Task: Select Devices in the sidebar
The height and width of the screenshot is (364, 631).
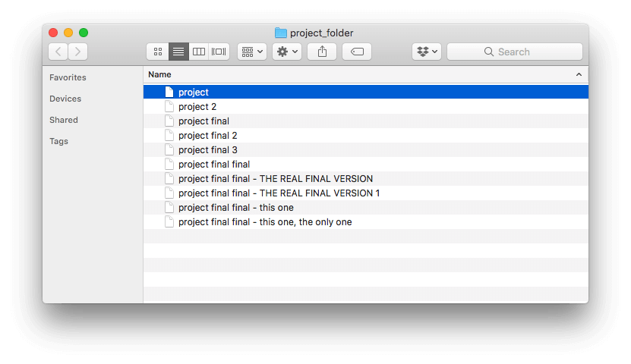Action: (x=65, y=99)
